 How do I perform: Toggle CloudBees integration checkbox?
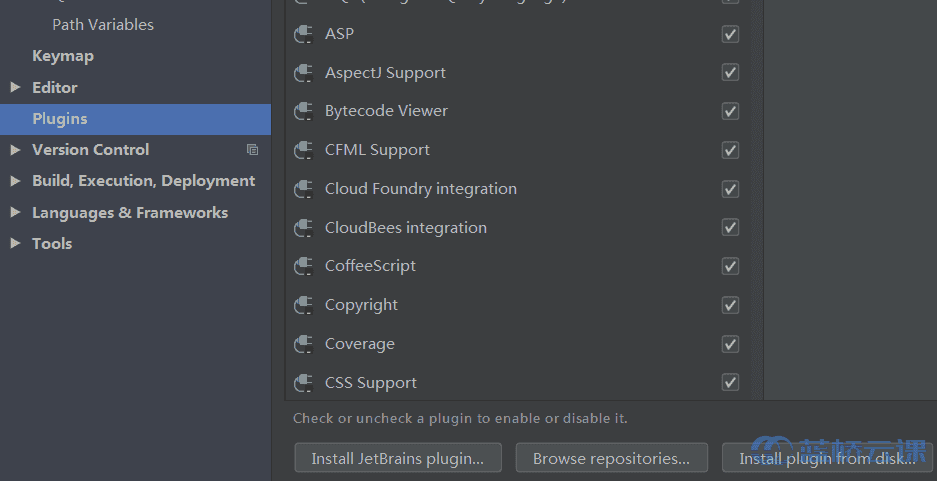point(730,227)
